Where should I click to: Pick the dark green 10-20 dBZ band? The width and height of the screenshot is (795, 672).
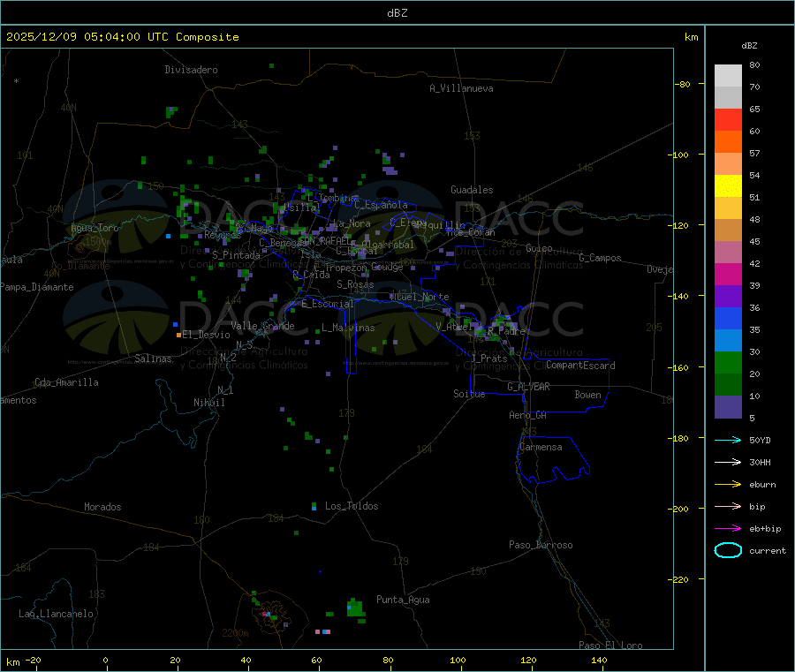point(728,385)
